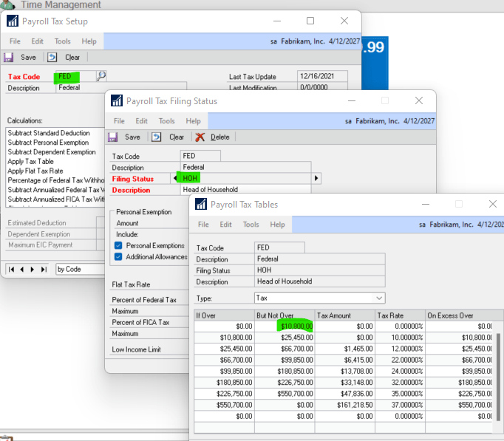
Task: Click Delete label in Filing Status window
Action: (x=220, y=137)
